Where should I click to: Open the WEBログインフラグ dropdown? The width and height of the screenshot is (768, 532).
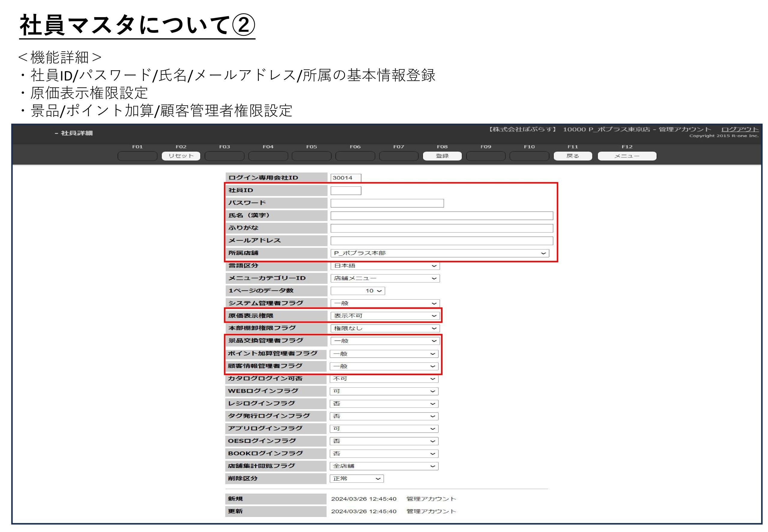click(384, 391)
